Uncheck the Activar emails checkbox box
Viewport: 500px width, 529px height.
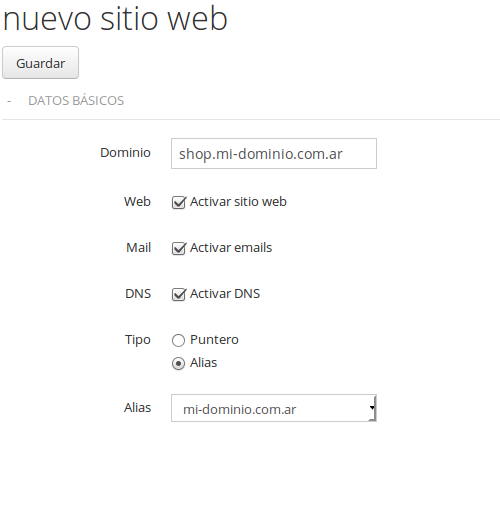[179, 248]
